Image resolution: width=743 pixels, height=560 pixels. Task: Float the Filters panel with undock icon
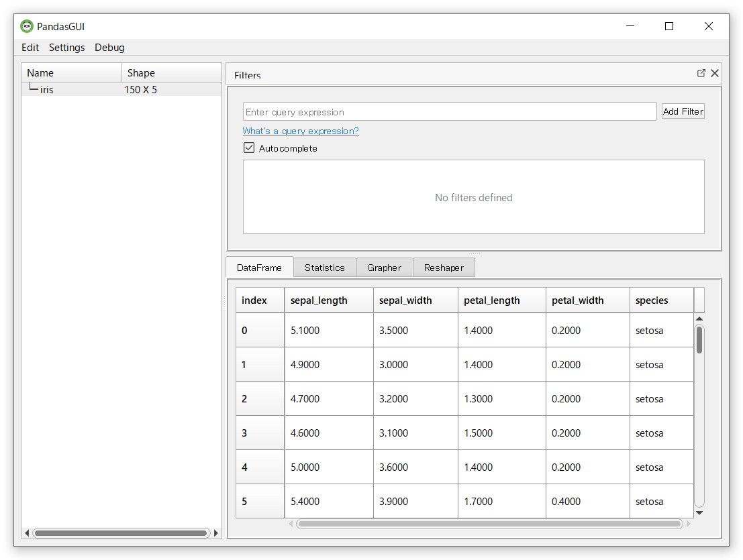(x=701, y=73)
